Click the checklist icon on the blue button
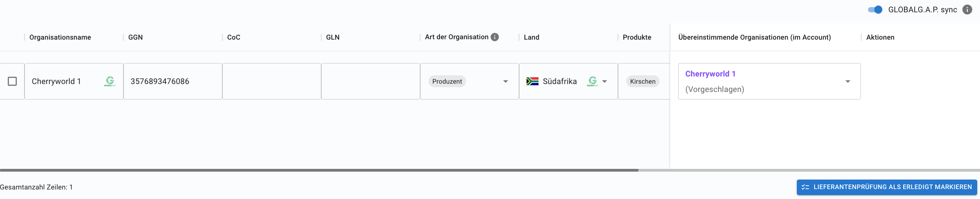 (805, 187)
